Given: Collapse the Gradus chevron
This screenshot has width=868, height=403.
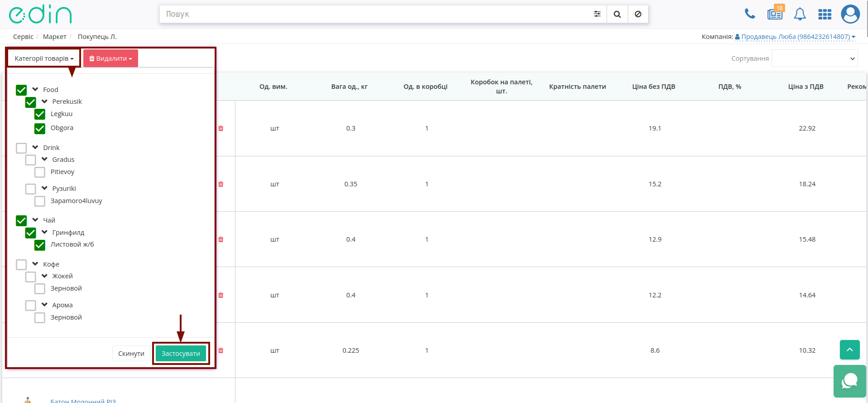Looking at the screenshot, I should coord(44,159).
